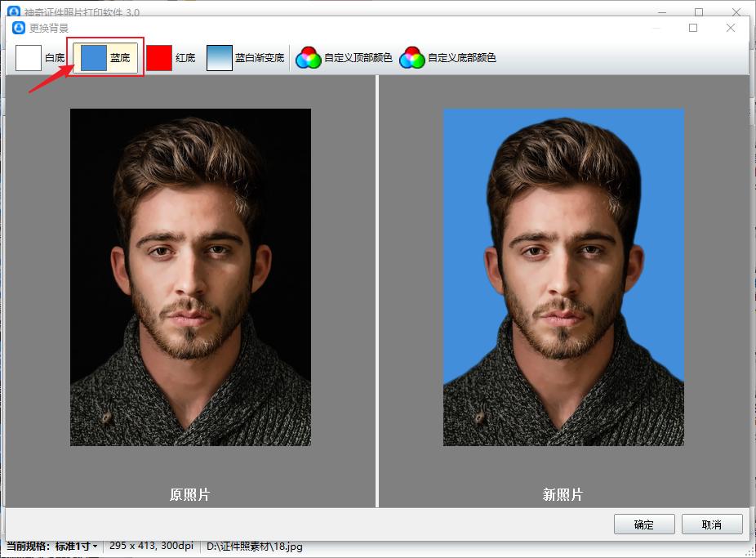Open the 自定义底部颜色 color picker
This screenshot has width=756, height=558.
pos(447,58)
